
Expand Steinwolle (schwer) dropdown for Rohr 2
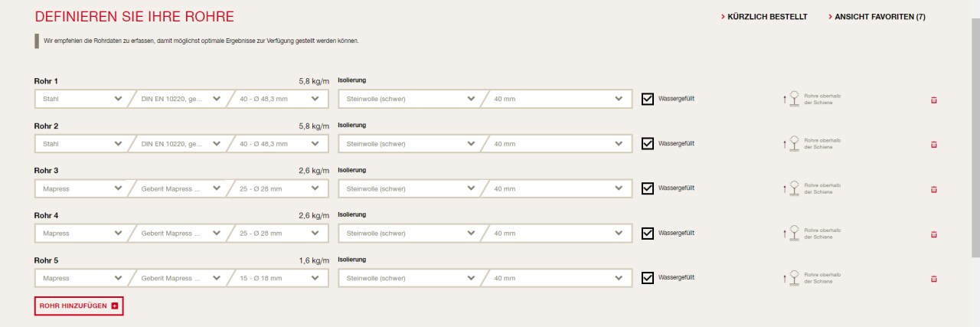tap(410, 144)
